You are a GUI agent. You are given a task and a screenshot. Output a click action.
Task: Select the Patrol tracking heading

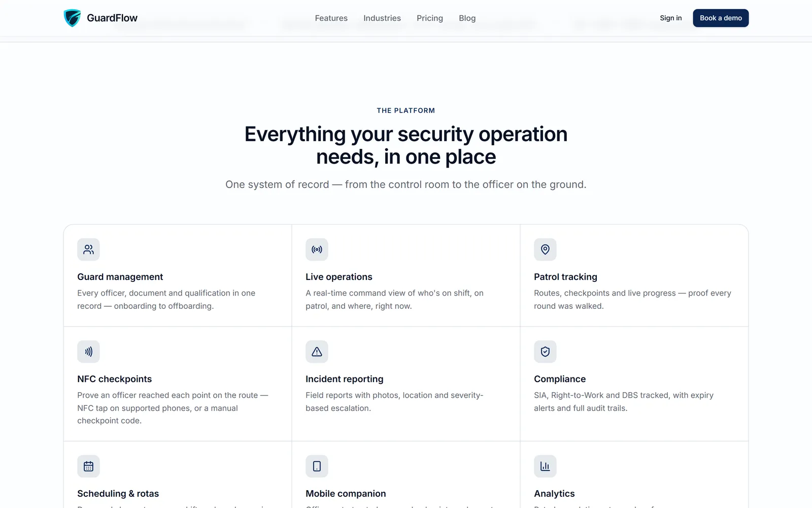click(x=565, y=277)
